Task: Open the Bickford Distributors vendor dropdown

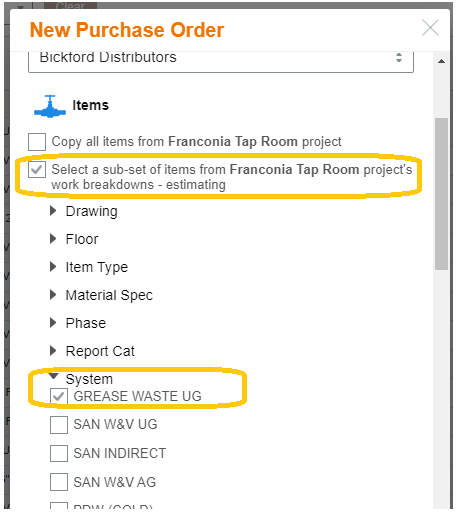Action: click(221, 60)
